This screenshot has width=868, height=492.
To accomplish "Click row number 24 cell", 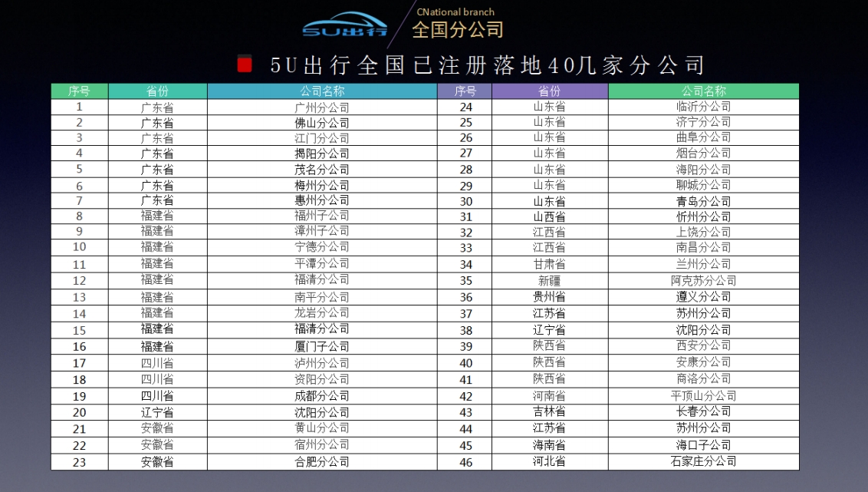I will tap(465, 107).
